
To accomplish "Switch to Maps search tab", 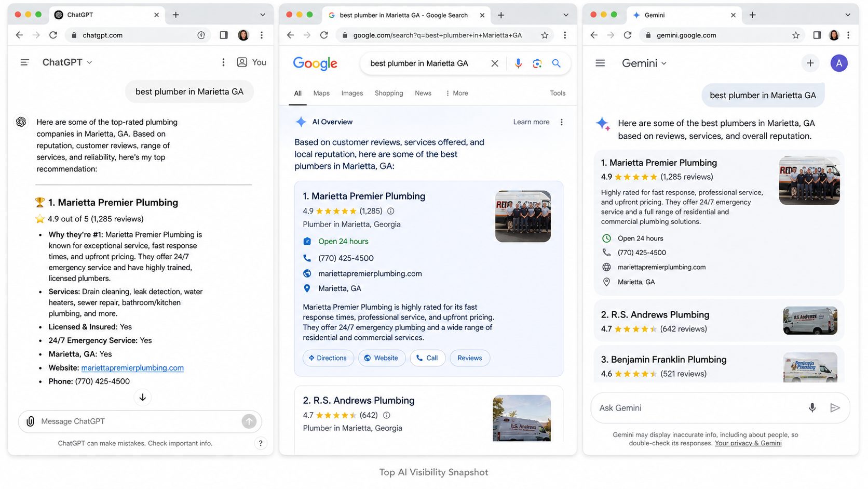I will (321, 94).
